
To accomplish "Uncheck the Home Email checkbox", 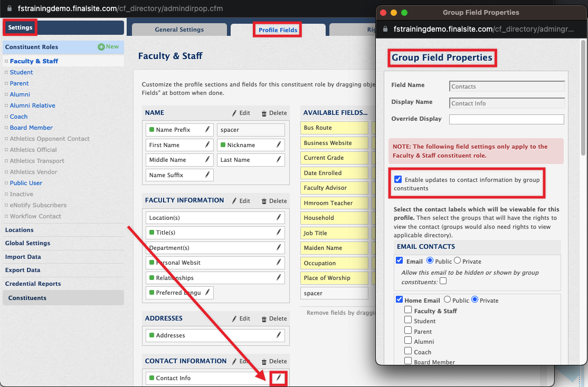I will click(400, 299).
